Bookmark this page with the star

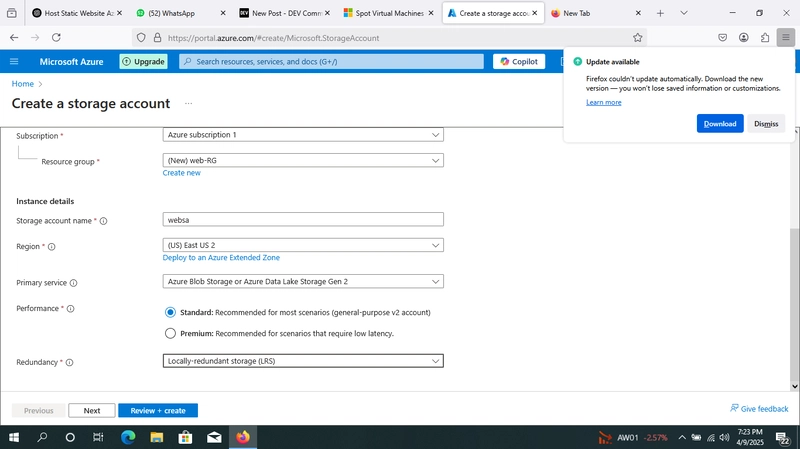click(637, 38)
